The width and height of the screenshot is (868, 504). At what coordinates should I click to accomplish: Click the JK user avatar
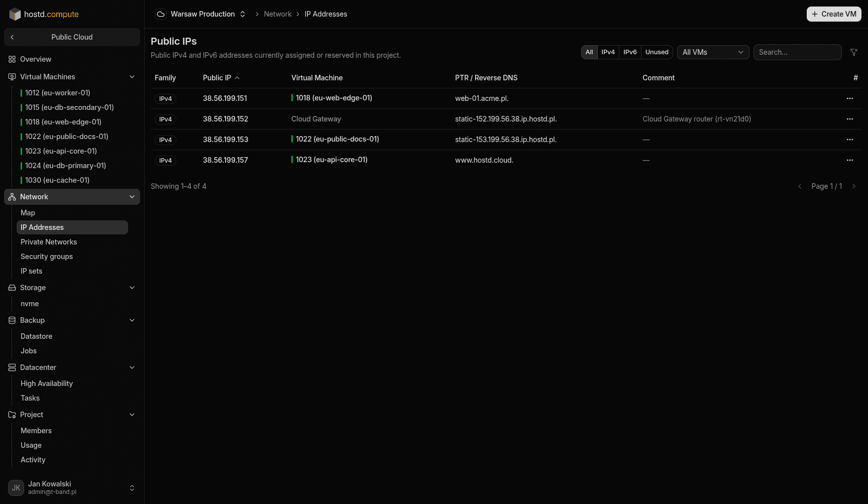(16, 488)
